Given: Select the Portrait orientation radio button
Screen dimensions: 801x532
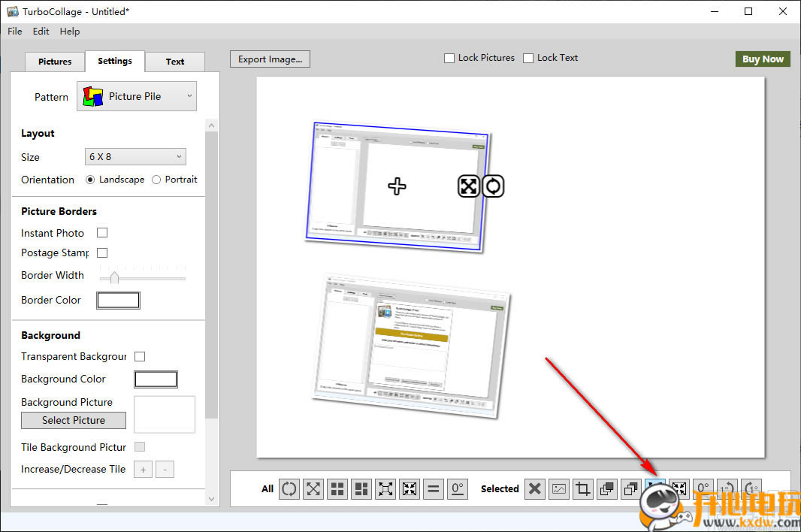Looking at the screenshot, I should pyautogui.click(x=156, y=180).
